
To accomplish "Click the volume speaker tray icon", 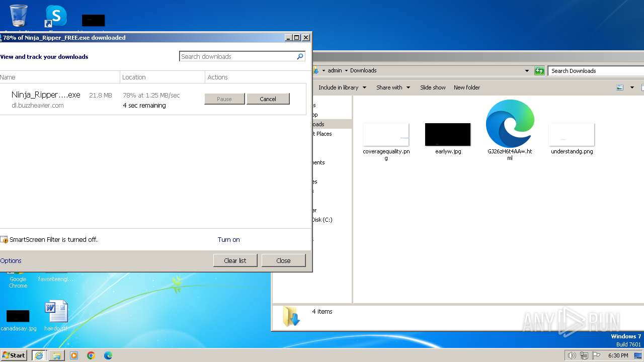I will click(572, 355).
